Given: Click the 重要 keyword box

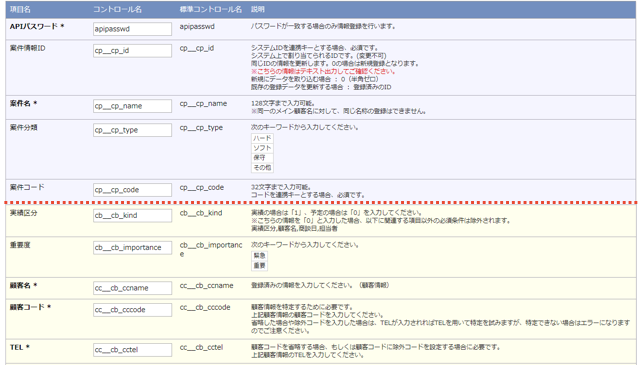Looking at the screenshot, I should click(x=259, y=266).
